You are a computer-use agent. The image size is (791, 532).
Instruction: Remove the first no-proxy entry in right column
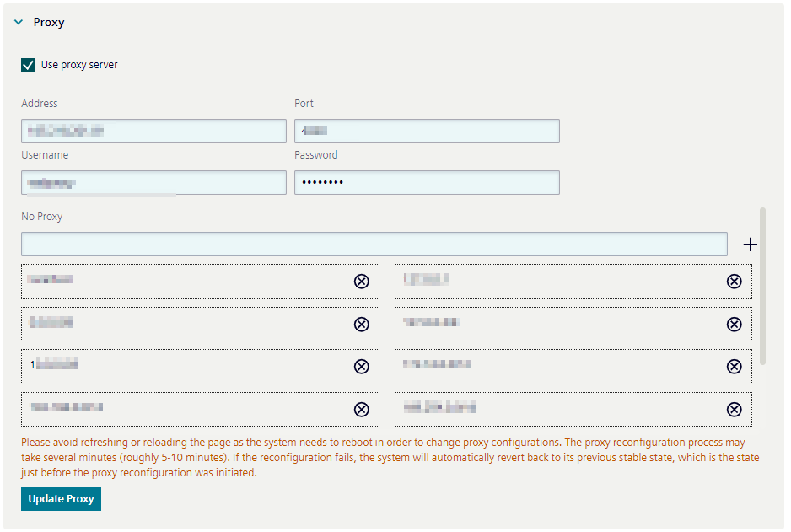734,281
